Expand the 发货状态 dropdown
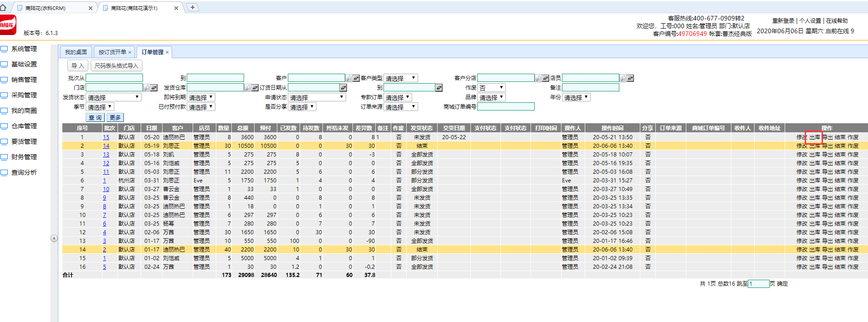Image resolution: width=868 pixels, height=322 pixels. click(x=114, y=97)
